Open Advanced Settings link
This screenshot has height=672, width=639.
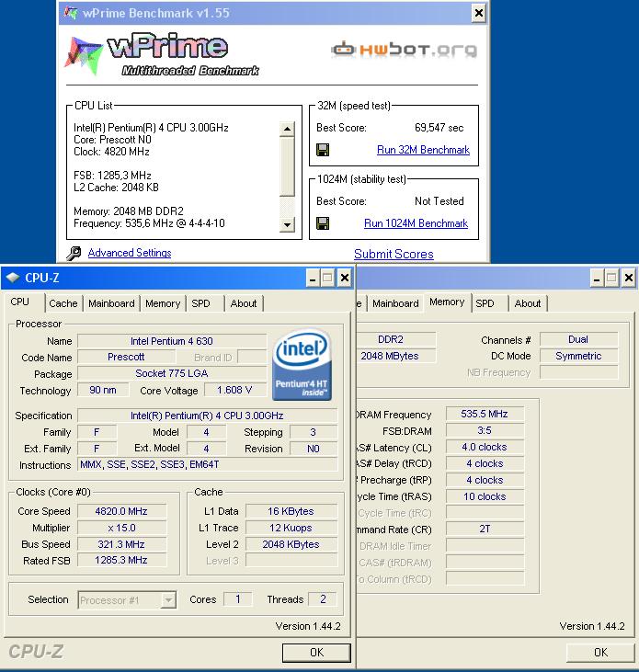click(130, 253)
